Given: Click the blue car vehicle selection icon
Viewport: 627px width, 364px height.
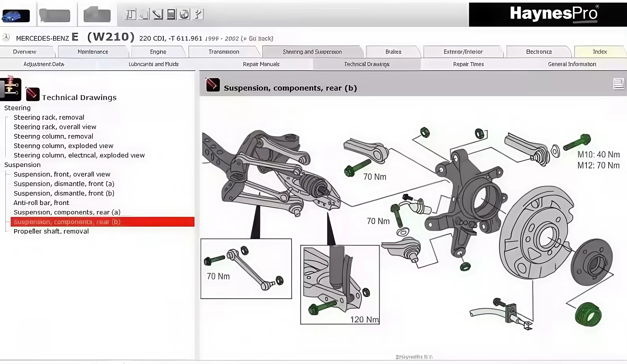Looking at the screenshot, I should [16, 15].
